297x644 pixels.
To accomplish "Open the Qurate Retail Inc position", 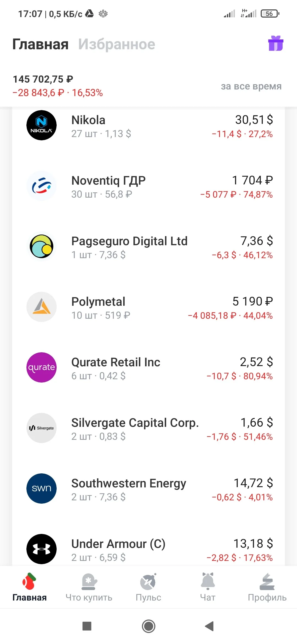I will point(148,367).
